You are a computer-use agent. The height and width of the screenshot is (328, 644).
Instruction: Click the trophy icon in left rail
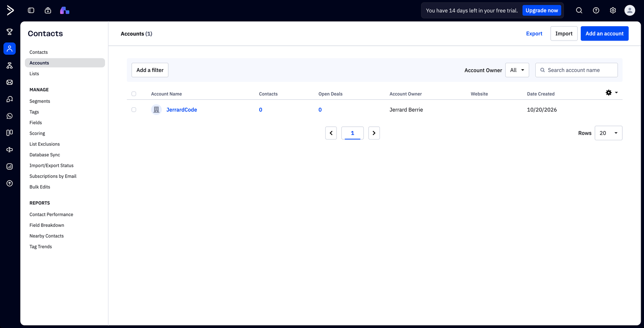[x=10, y=32]
